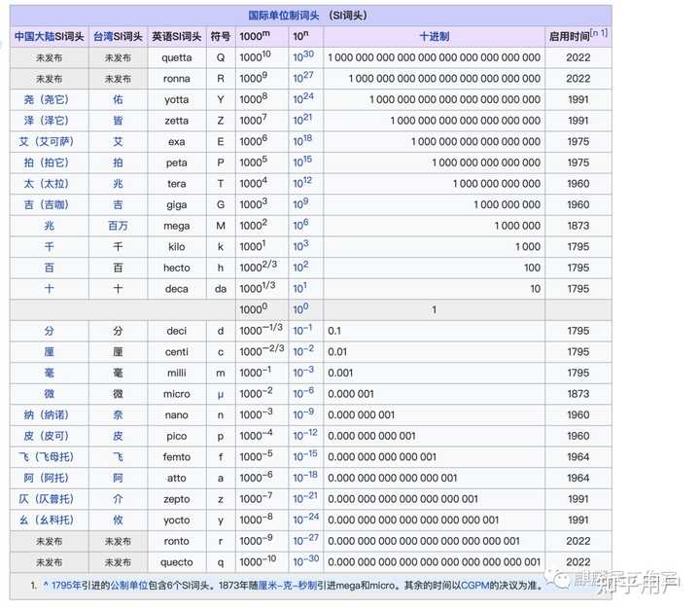Viewport: 700px width, 609px height.
Task: Open the mainland 毫 link in milli row
Action: (x=50, y=373)
